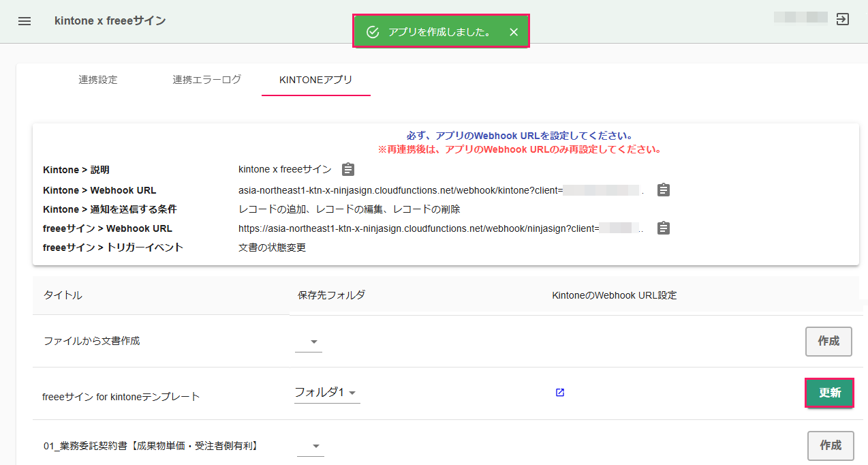Screen dimensions: 868x465
Task: Open folder dropdown for 01_業務委託契約書 row
Action: [x=311, y=446]
